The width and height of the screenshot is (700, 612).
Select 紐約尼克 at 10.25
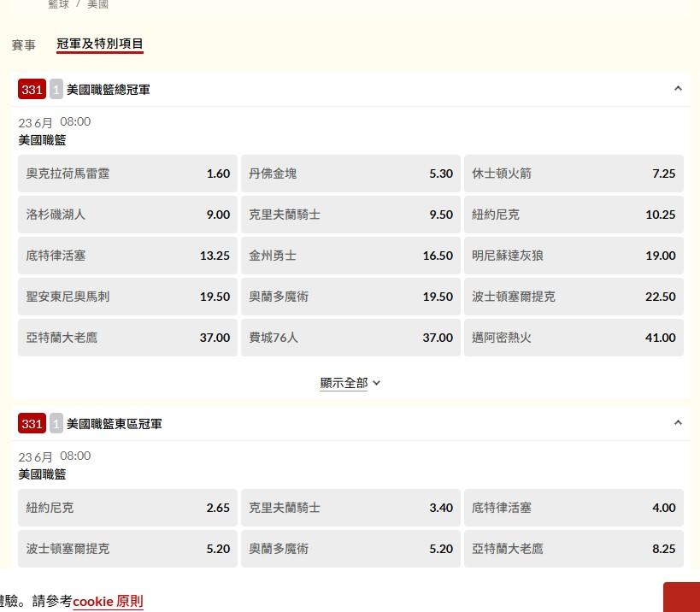[x=574, y=215]
